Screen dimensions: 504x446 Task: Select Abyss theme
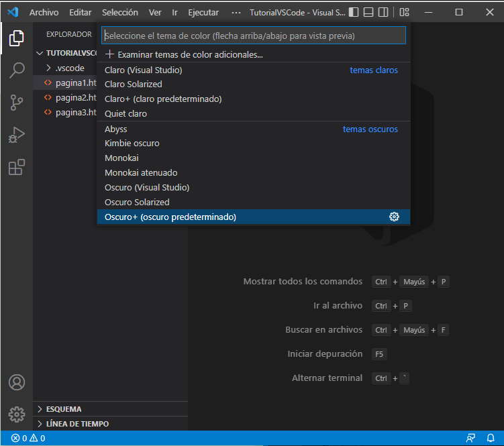point(254,129)
